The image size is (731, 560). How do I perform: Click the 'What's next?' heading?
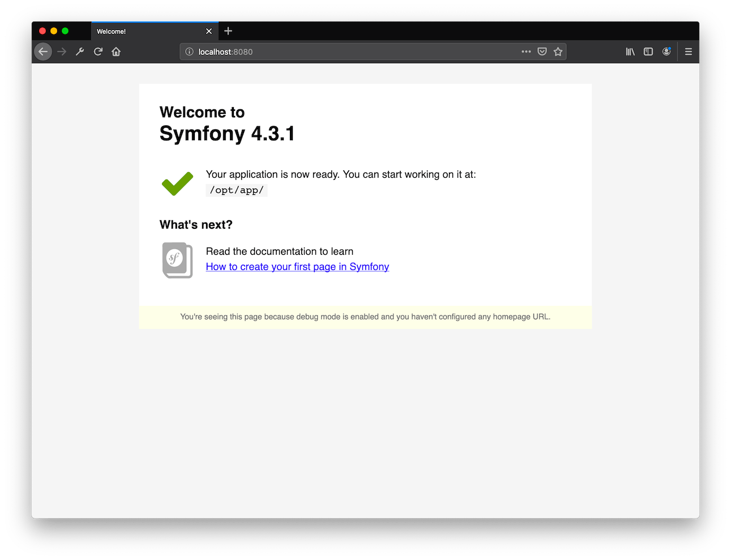click(x=196, y=225)
